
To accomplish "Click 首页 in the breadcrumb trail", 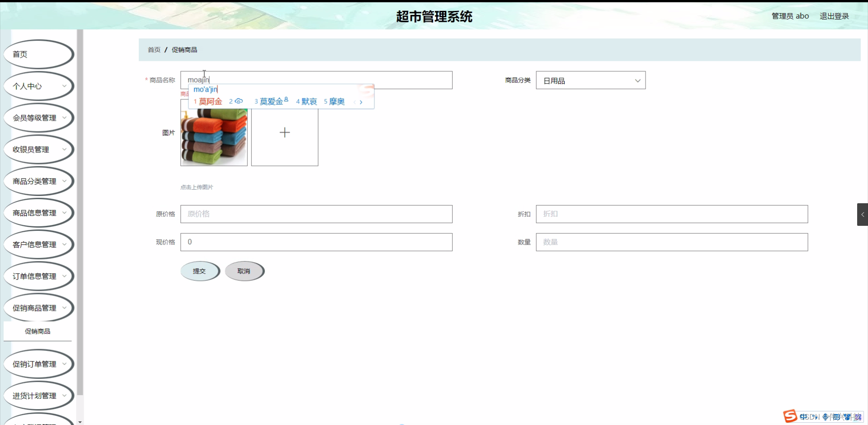I will 153,50.
